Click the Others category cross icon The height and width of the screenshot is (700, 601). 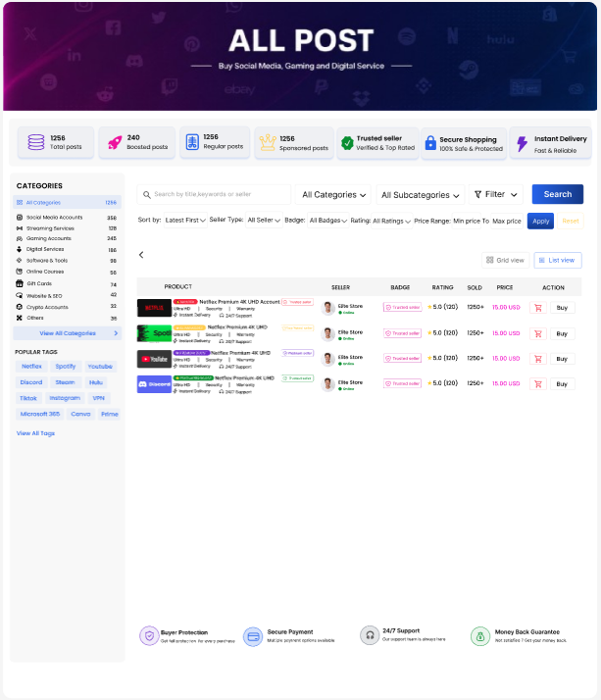pos(20,318)
